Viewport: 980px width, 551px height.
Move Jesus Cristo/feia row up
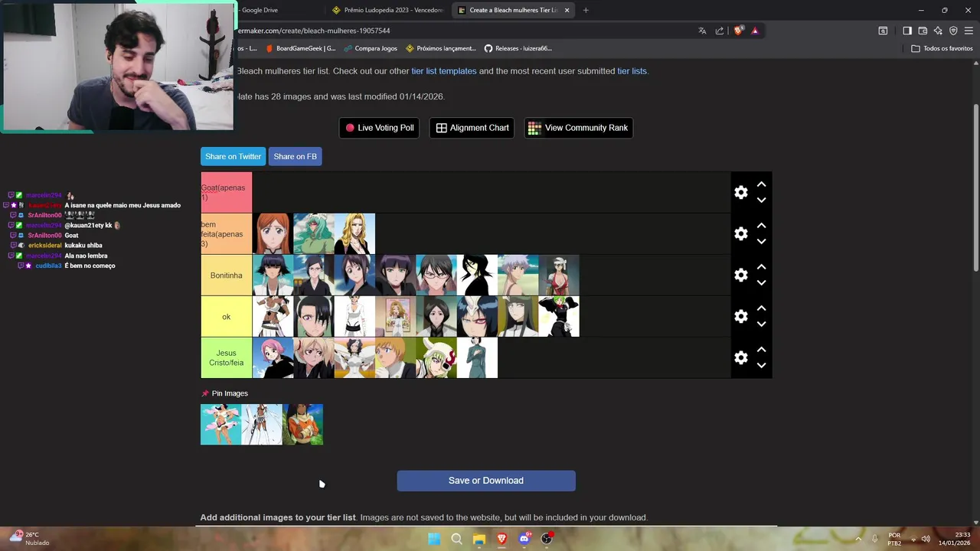(761, 350)
